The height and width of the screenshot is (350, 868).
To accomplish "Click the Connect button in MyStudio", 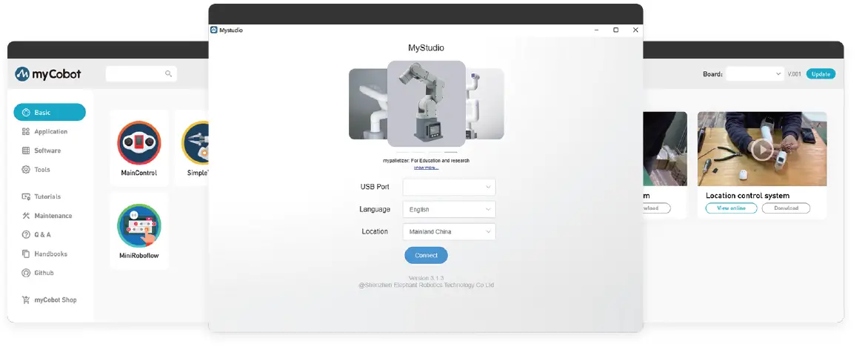I will click(x=426, y=255).
